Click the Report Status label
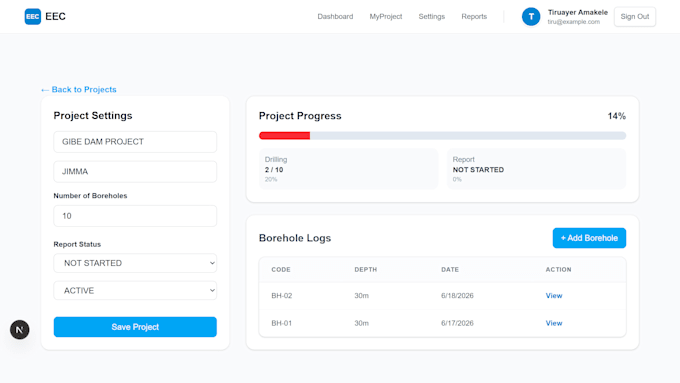 77,244
